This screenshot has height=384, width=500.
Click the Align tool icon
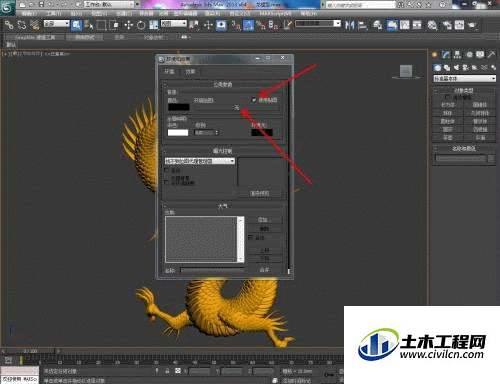pyautogui.click(x=362, y=25)
